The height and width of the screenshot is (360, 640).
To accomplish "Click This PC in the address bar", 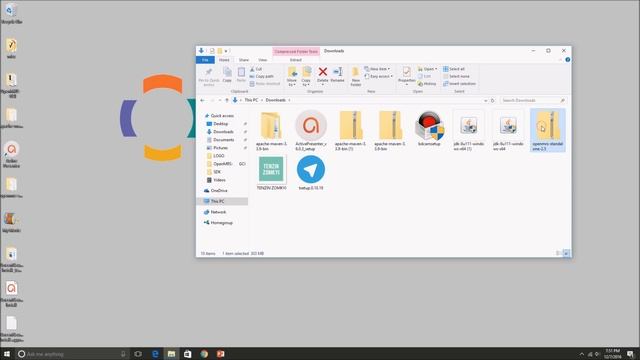I will click(x=251, y=100).
